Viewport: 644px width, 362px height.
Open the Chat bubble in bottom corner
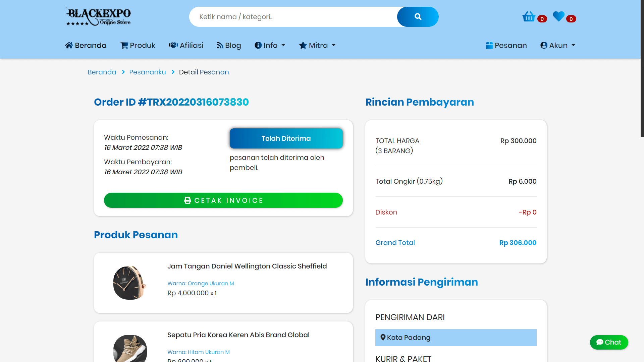609,342
